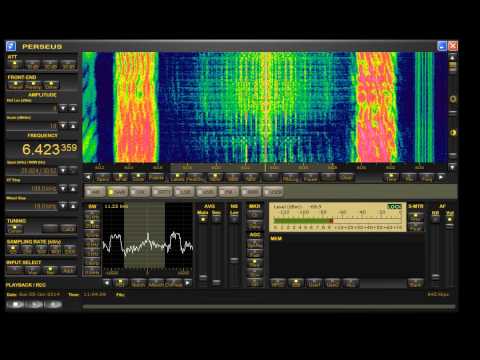Click the waterfall display area

point(265,107)
